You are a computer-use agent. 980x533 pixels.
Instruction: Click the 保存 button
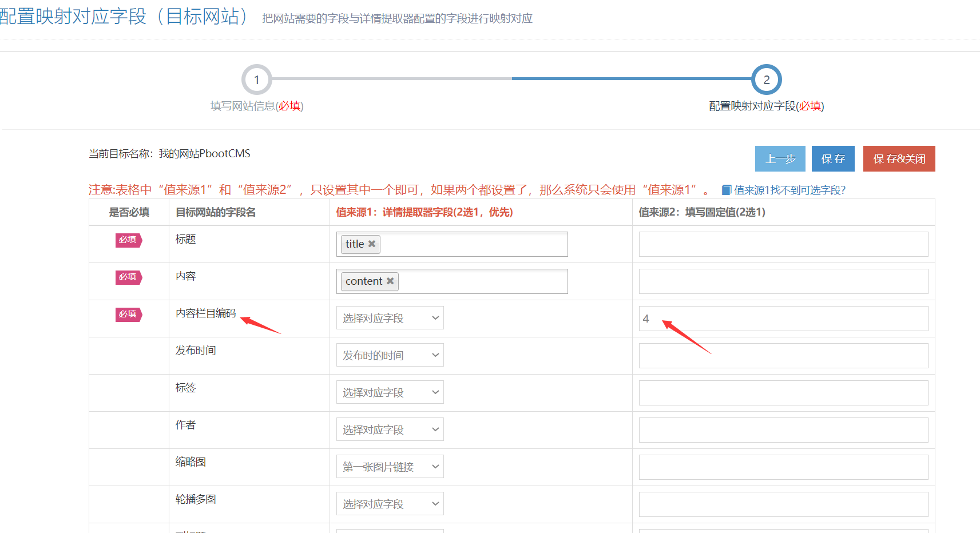coord(833,158)
